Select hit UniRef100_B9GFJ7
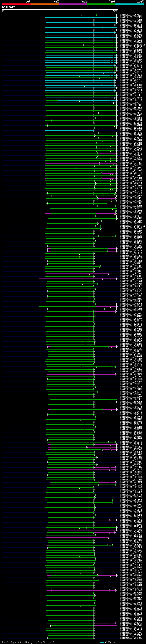The width and height of the screenshot is (146, 644). click(x=131, y=259)
